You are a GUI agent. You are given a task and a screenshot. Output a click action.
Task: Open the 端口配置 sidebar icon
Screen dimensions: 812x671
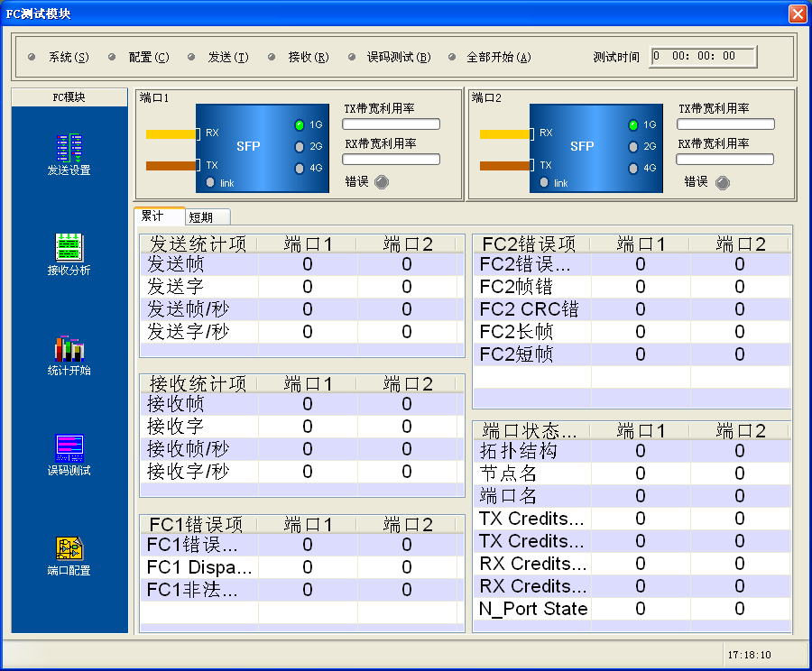coord(69,556)
